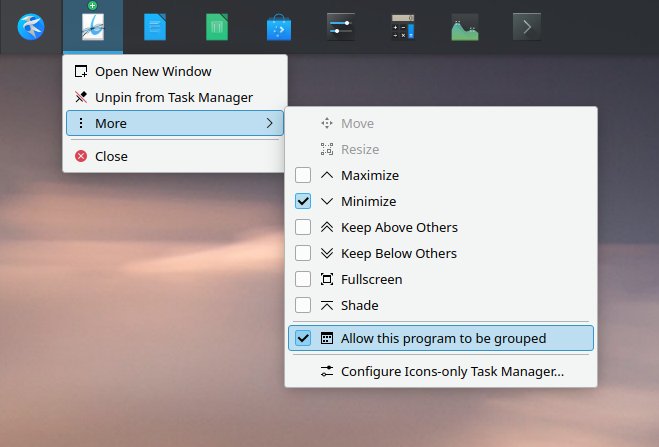
Task: Enable Keep Below Others checkbox
Action: 303,253
